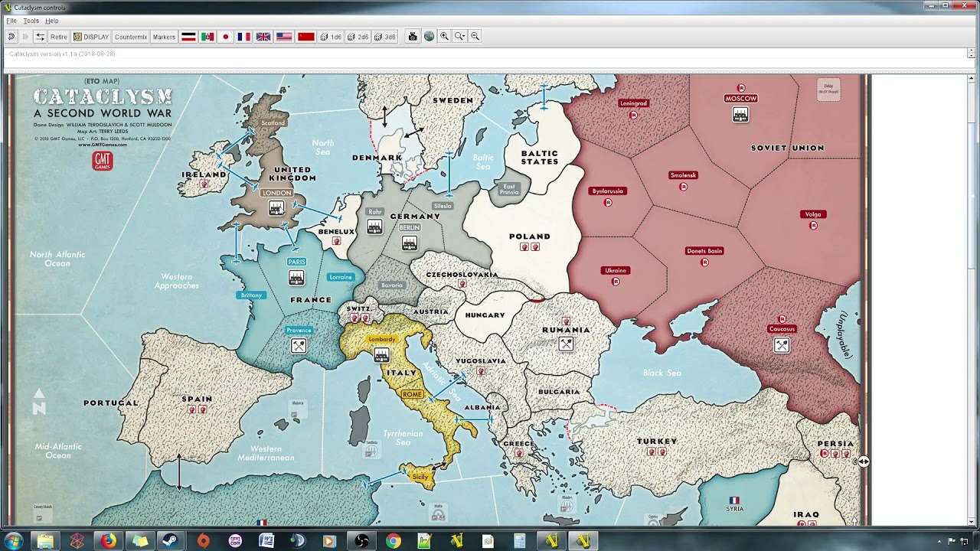Open the Tools menu

pyautogui.click(x=31, y=21)
